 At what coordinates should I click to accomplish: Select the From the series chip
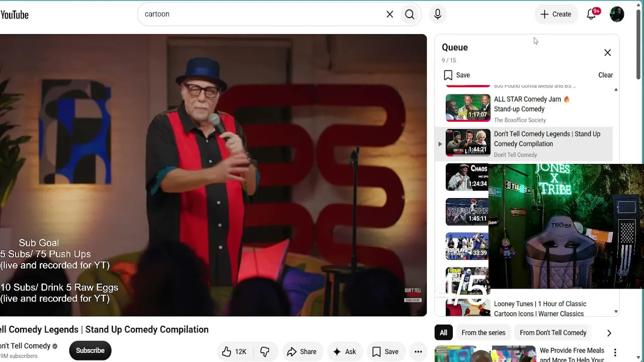click(x=484, y=333)
